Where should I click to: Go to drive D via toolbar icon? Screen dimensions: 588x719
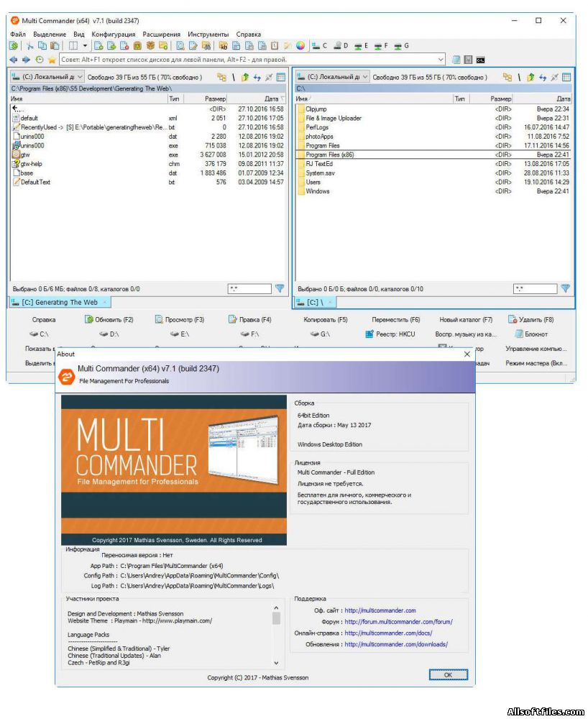coord(341,46)
